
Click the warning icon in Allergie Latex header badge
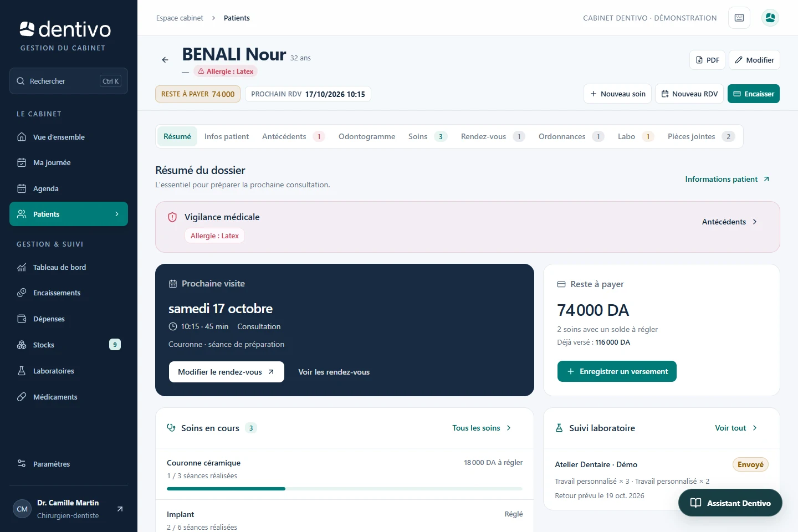201,71
